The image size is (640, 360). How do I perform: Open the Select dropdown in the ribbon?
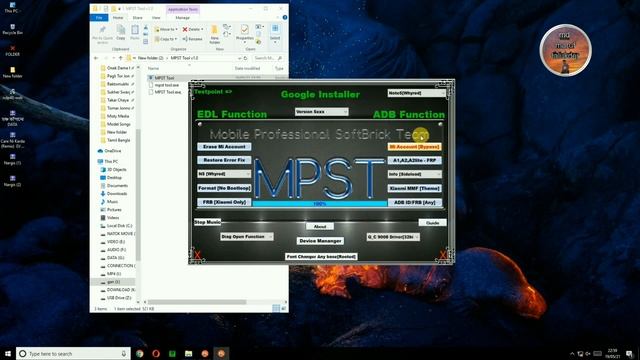(x=275, y=33)
